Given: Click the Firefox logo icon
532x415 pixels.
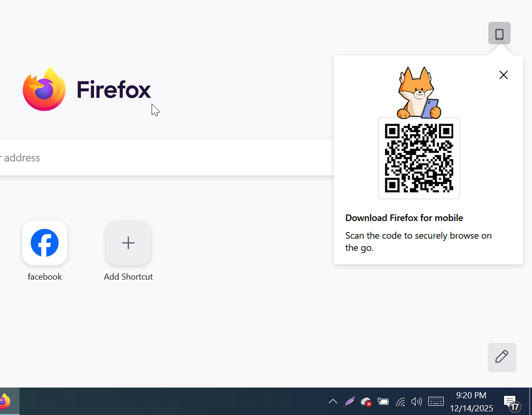Looking at the screenshot, I should click(x=44, y=89).
